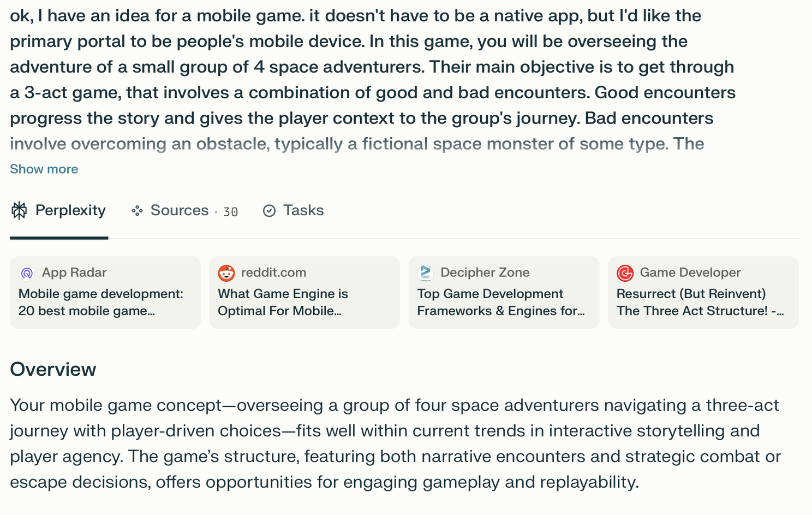The height and width of the screenshot is (515, 812).
Task: Expand the prompt with Show more
Action: (44, 169)
